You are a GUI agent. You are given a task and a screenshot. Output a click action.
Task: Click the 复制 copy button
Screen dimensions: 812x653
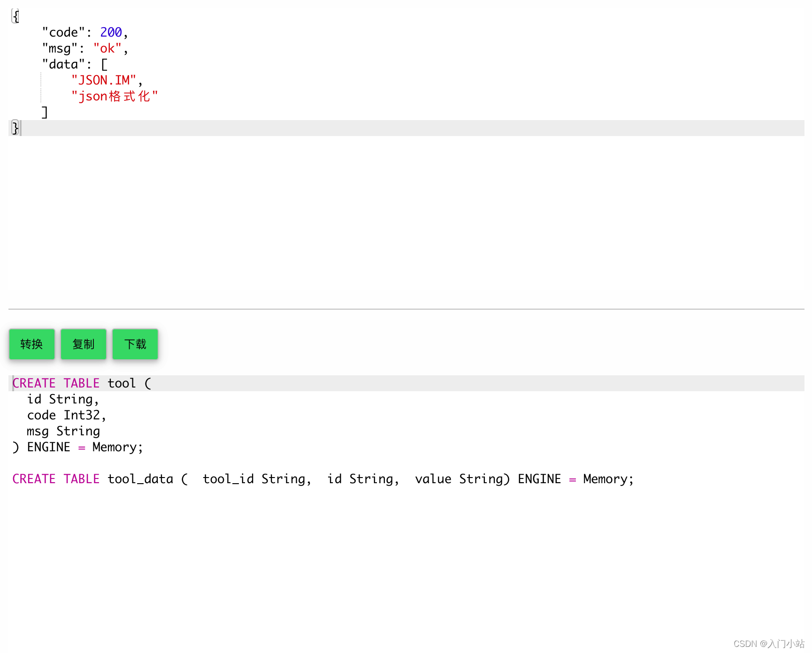[84, 344]
